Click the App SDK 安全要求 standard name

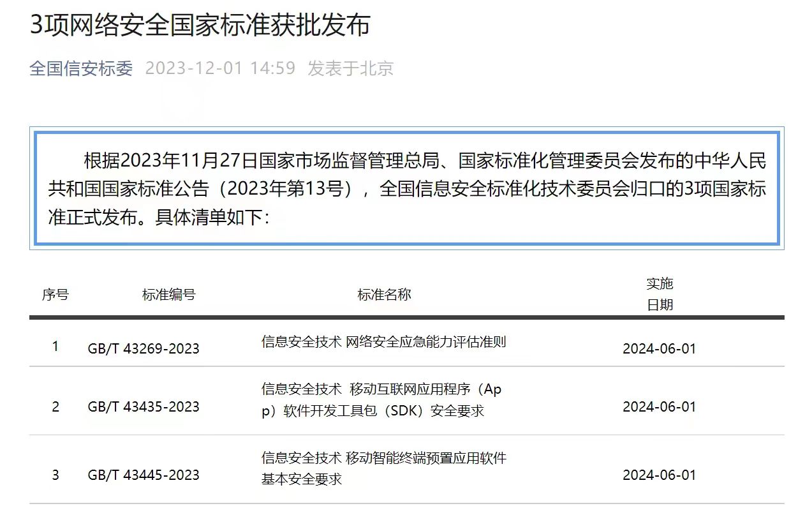point(381,400)
